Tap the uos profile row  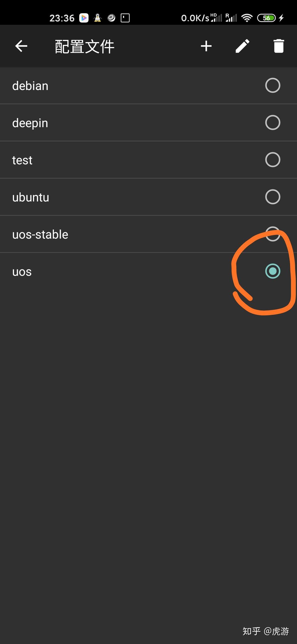point(110,271)
